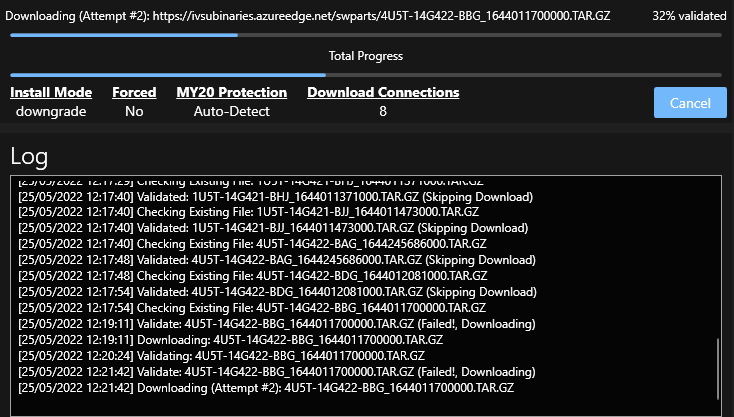Select the Downloading (Attempt #2) log line
This screenshot has width=734, height=417.
[x=266, y=388]
